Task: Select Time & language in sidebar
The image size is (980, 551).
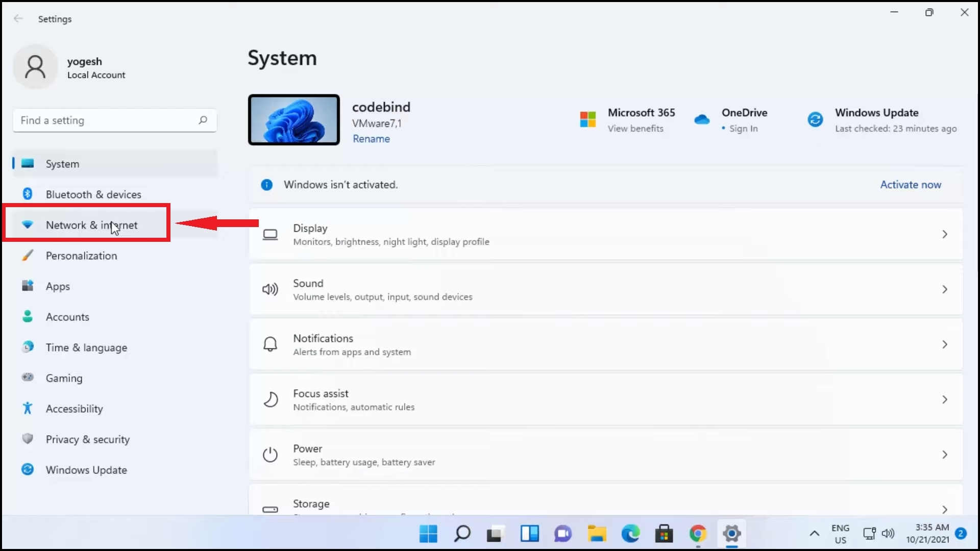Action: point(86,347)
